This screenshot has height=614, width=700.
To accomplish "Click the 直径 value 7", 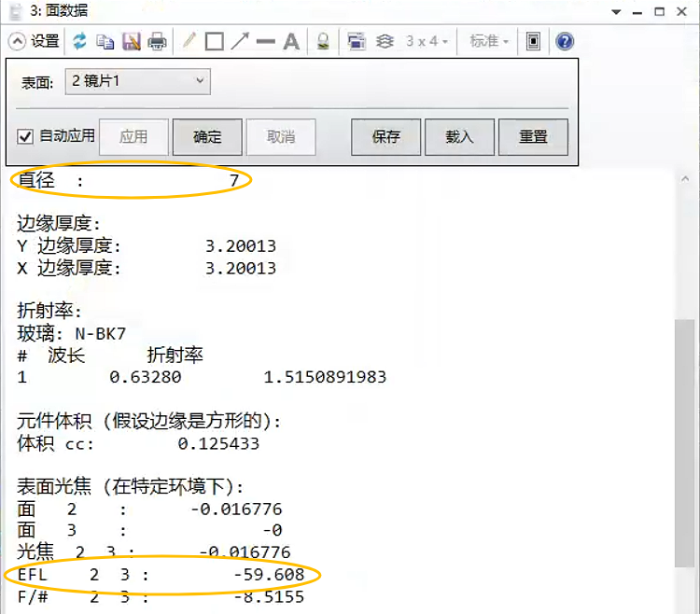I will (x=234, y=181).
